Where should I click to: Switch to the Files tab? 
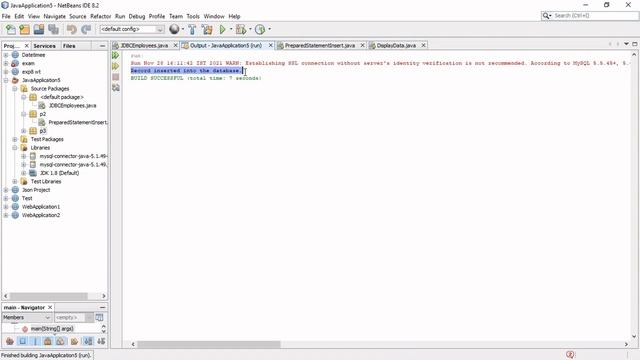[x=69, y=46]
